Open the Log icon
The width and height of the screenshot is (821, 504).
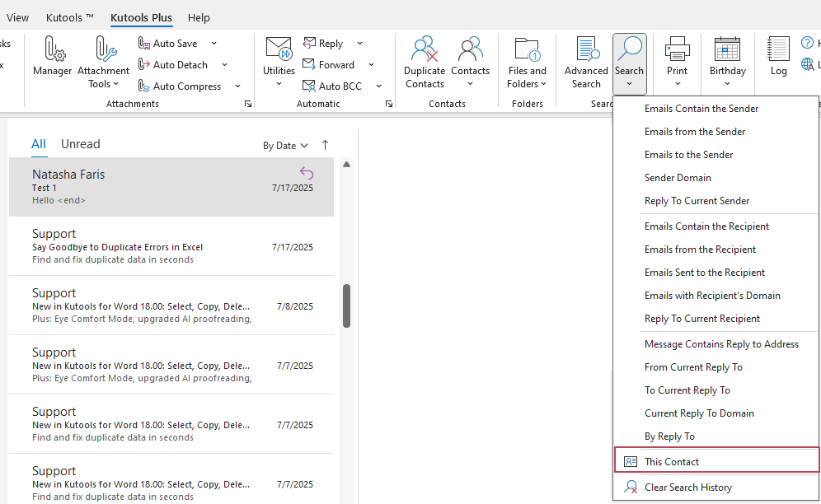778,49
